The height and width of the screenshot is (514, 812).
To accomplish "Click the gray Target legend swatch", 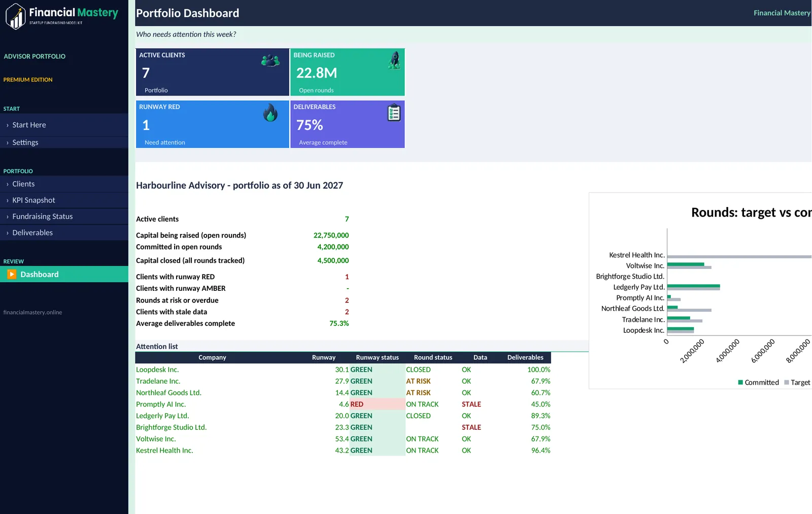I will (787, 383).
